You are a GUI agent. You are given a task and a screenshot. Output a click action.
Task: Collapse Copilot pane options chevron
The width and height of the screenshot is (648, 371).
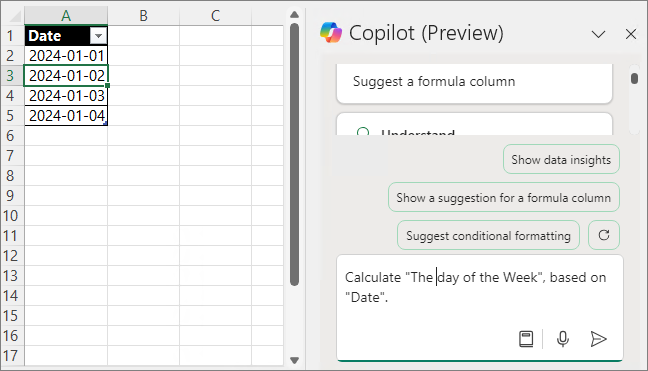[x=598, y=34]
